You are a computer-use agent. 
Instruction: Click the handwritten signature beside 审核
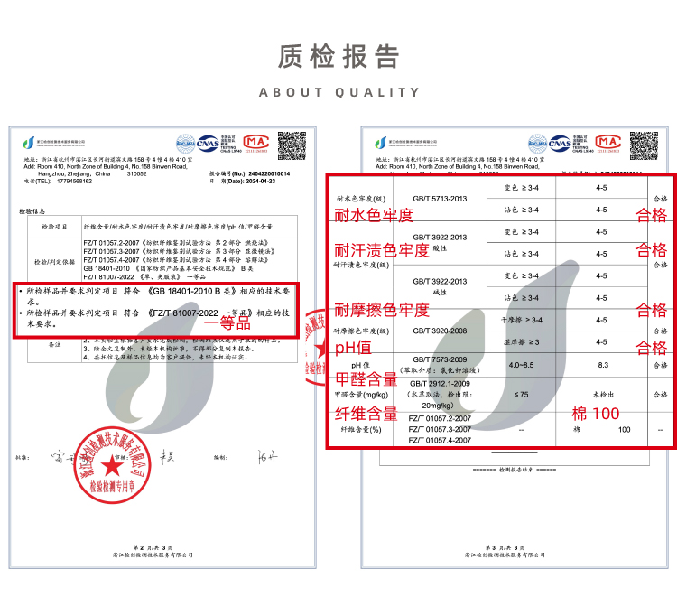click(x=166, y=456)
